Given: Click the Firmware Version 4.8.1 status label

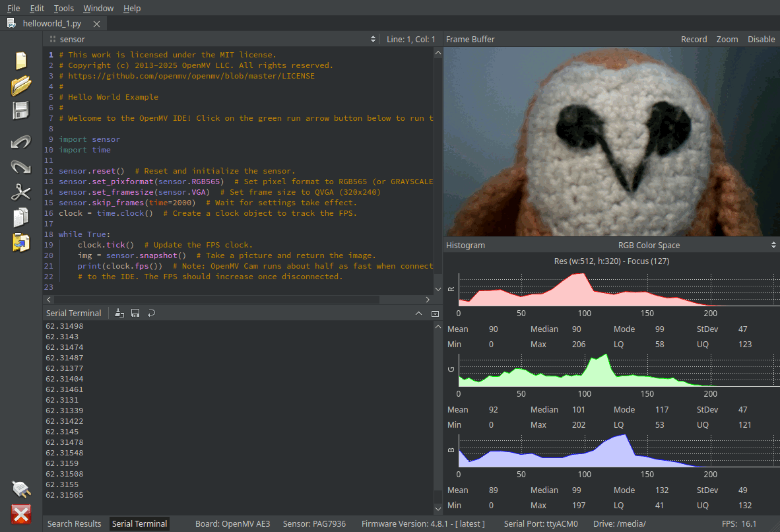Looking at the screenshot, I should (423, 524).
